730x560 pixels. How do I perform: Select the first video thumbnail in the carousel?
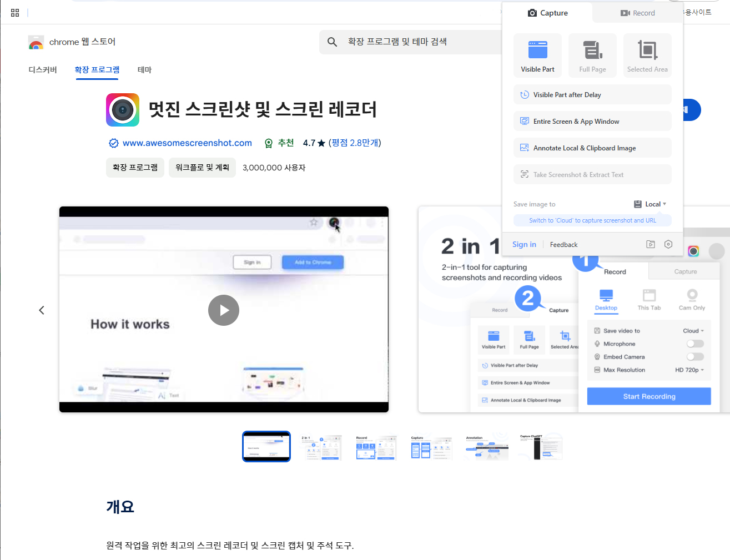pyautogui.click(x=266, y=446)
